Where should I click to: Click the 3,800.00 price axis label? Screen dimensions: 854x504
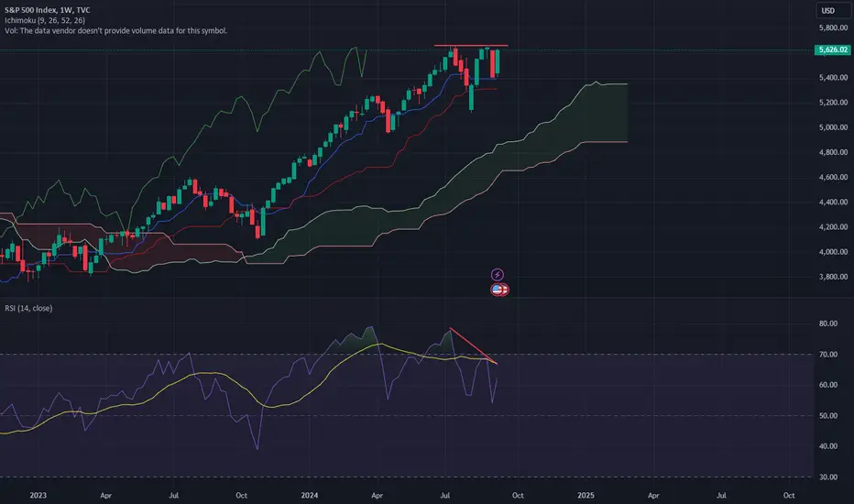pos(833,277)
